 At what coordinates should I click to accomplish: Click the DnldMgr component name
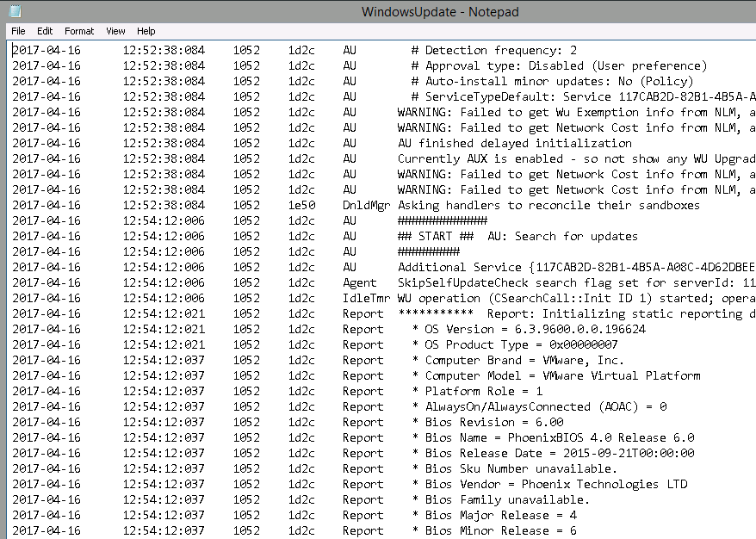coord(366,205)
